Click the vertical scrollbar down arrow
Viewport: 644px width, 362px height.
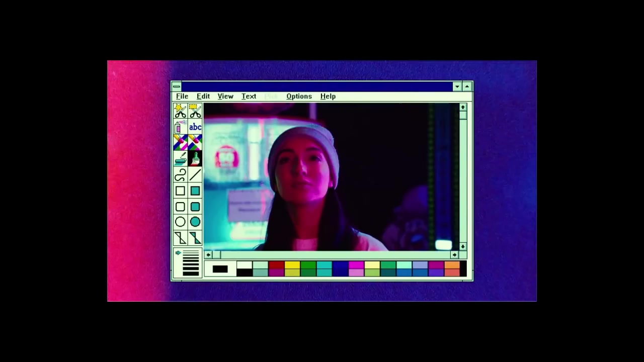click(463, 246)
